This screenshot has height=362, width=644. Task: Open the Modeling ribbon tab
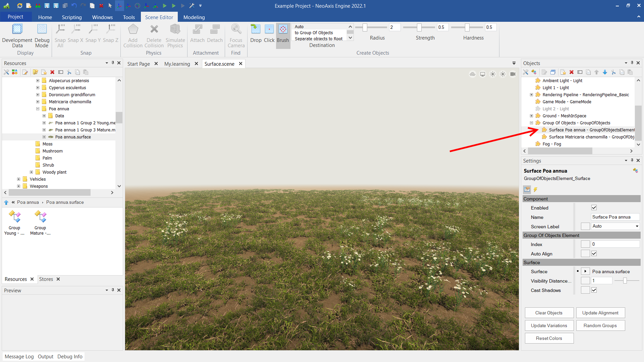click(x=194, y=17)
